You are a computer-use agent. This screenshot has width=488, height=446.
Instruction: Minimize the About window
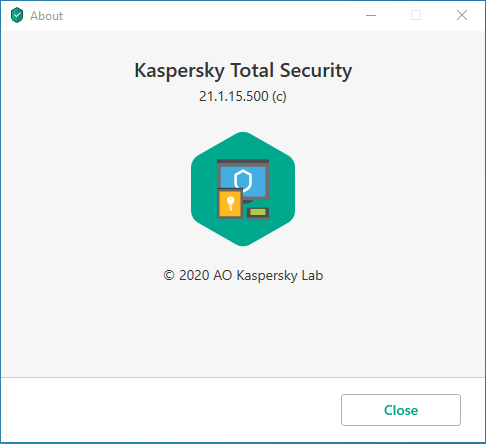(x=371, y=15)
